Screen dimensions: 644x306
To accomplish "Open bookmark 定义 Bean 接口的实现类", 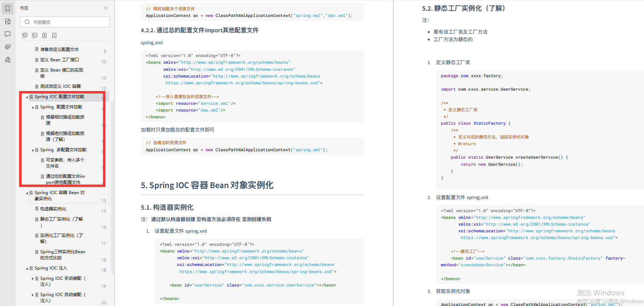I will click(x=62, y=73).
